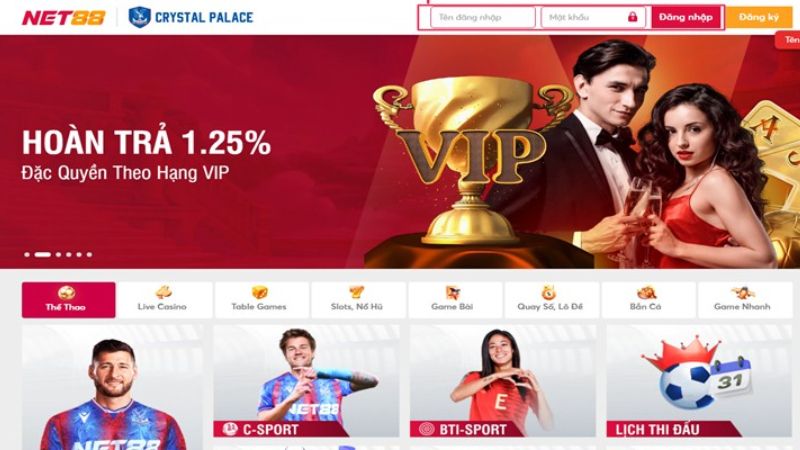Click the Đăng nhập button
The image size is (800, 450).
pyautogui.click(x=686, y=17)
